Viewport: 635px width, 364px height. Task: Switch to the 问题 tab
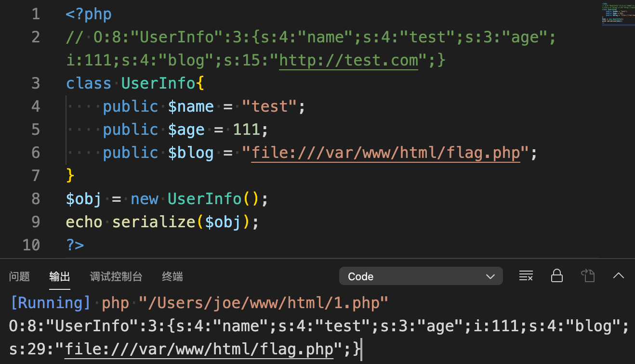[x=20, y=276]
